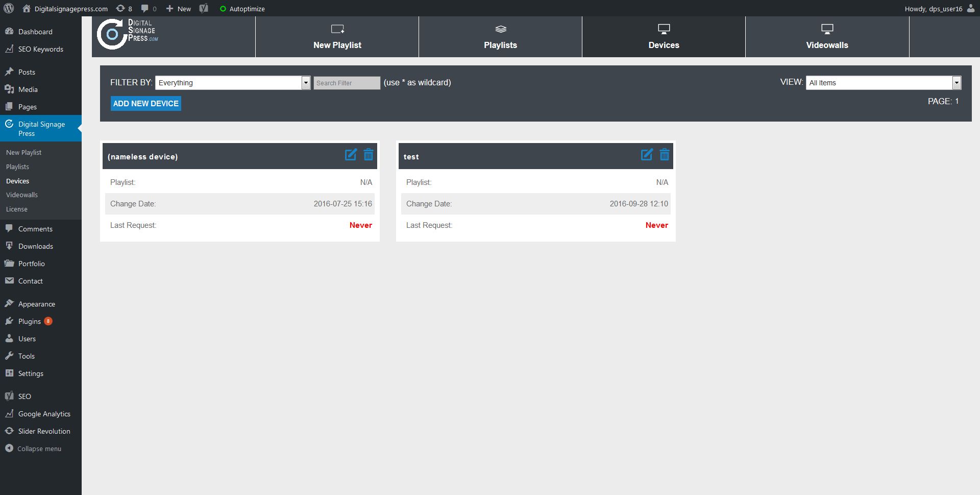Switch to the New Playlist tab
Screen dimensions: 980x495
tap(337, 37)
